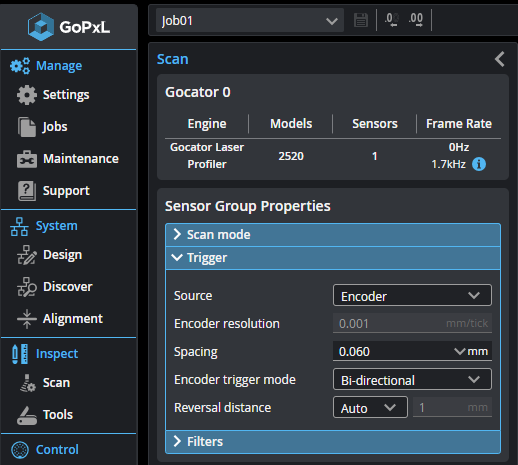The width and height of the screenshot is (518, 465).
Task: Click the decrease decimal places icon
Action: tap(392, 20)
